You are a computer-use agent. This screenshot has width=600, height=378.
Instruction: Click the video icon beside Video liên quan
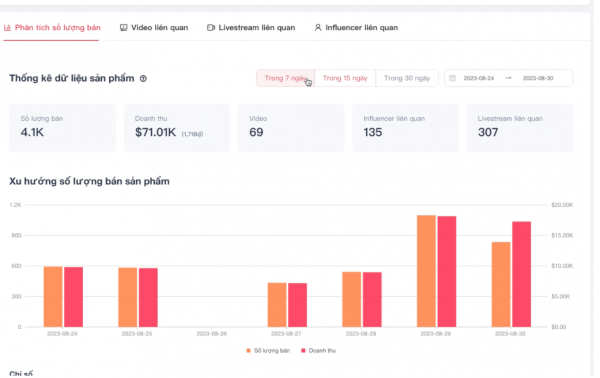click(123, 28)
